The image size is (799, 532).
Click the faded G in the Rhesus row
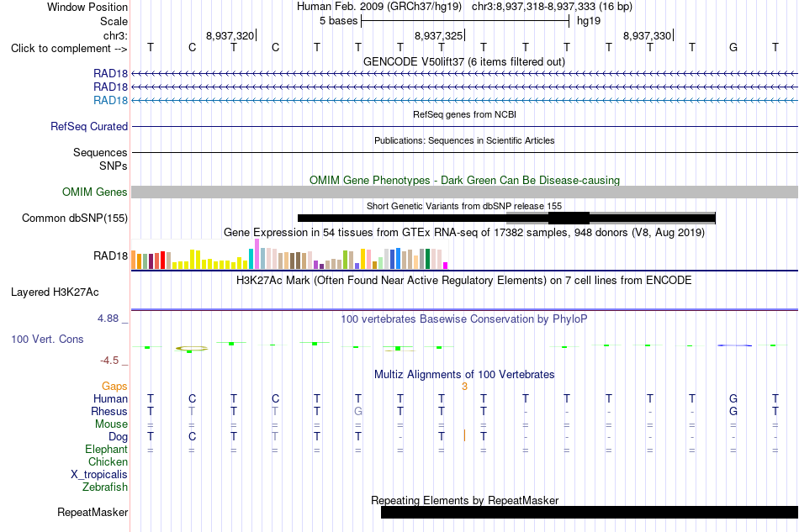pos(358,411)
